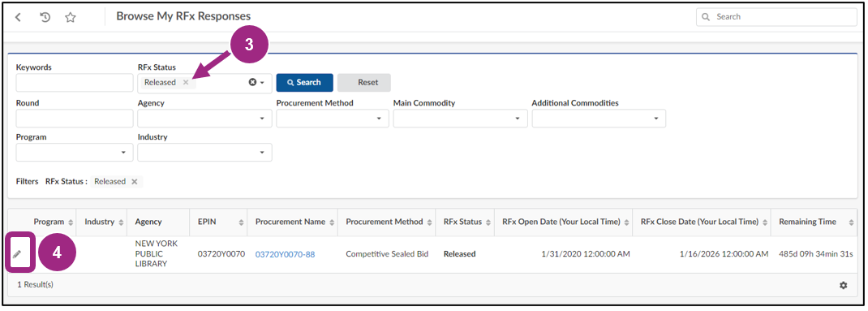Viewport: 868px width, 311px height.
Task: Expand the Main Commodity dropdown
Action: click(460, 119)
